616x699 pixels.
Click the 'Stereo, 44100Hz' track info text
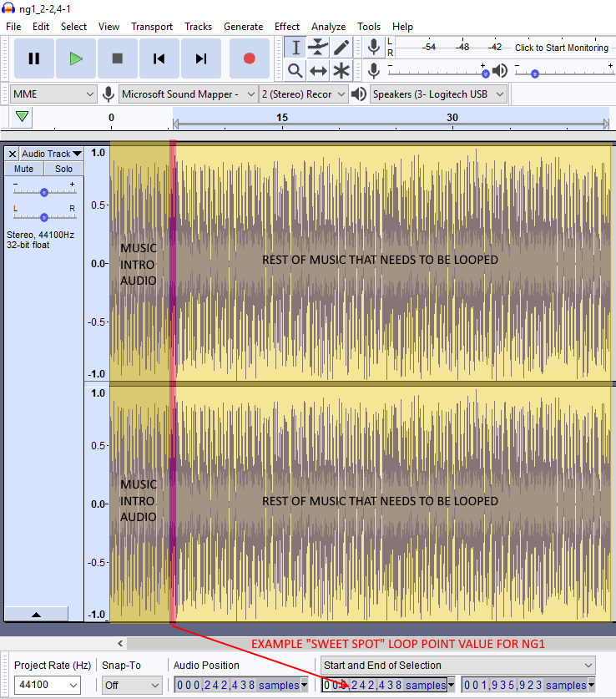point(40,235)
